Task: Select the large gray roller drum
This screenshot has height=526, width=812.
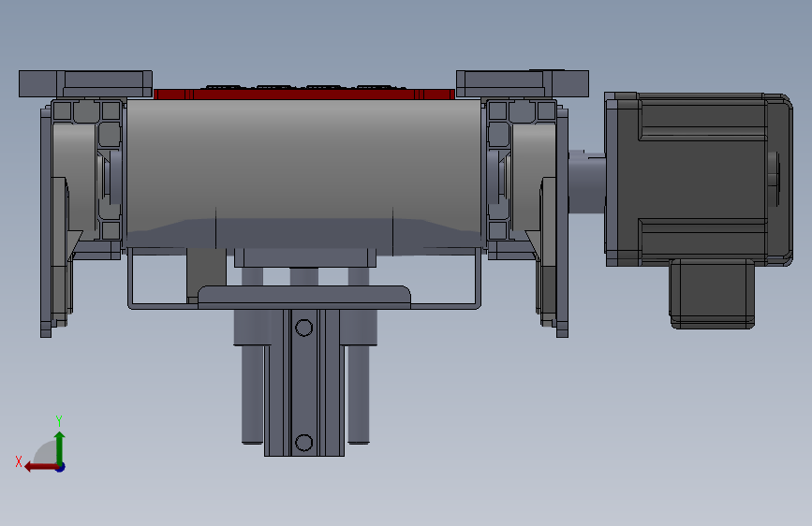Action: (304, 173)
